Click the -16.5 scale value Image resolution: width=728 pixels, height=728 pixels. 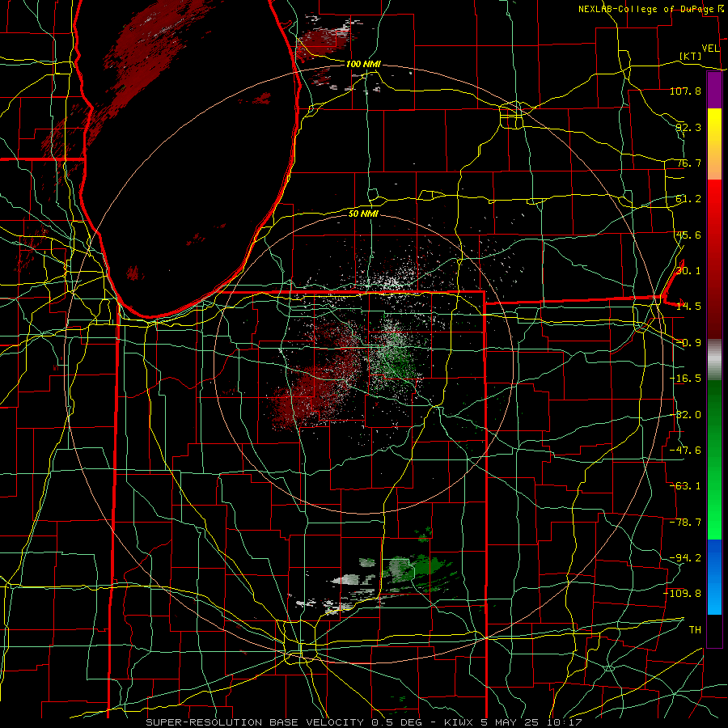(x=685, y=379)
